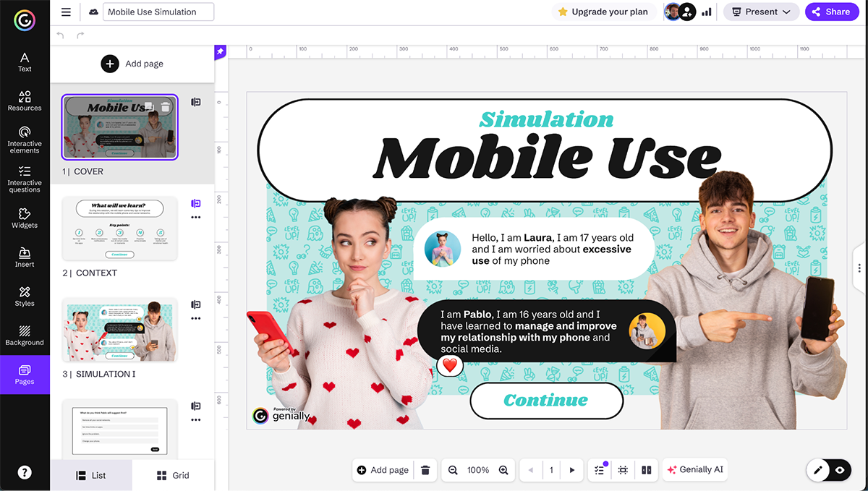
Task: Open options menu for the CONTEXT page
Action: click(196, 215)
